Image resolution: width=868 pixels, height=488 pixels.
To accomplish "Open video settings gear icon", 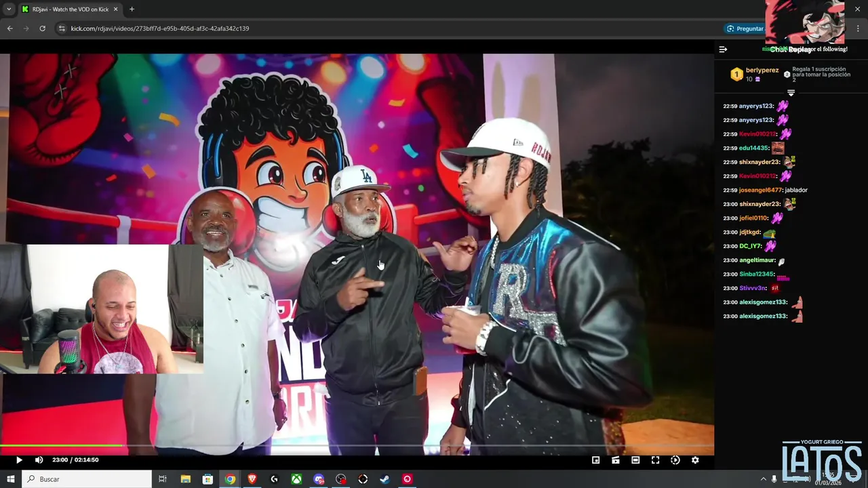I will tap(695, 460).
